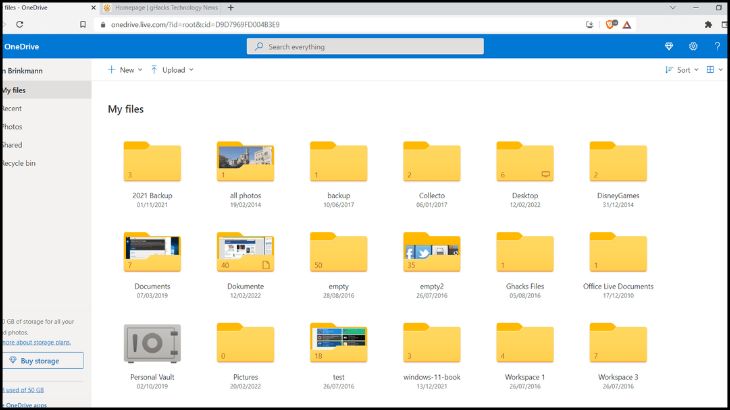Expand the browser tab search chevron
Screen dimensions: 730x410
[673, 7]
